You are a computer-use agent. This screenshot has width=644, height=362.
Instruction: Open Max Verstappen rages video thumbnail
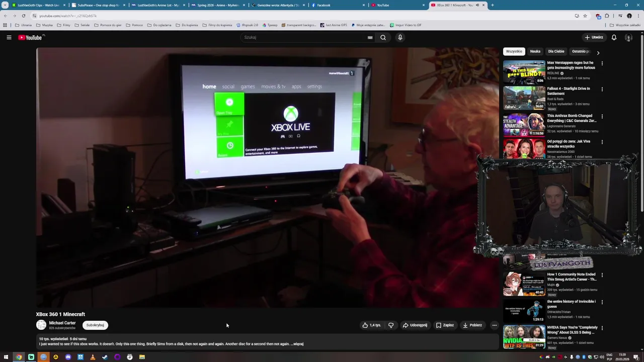[524, 72]
